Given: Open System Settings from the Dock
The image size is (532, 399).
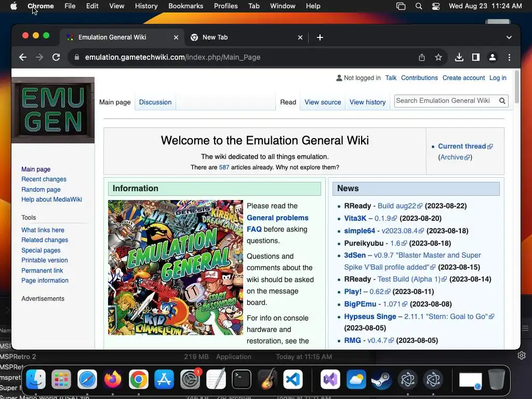Looking at the screenshot, I should [x=190, y=379].
